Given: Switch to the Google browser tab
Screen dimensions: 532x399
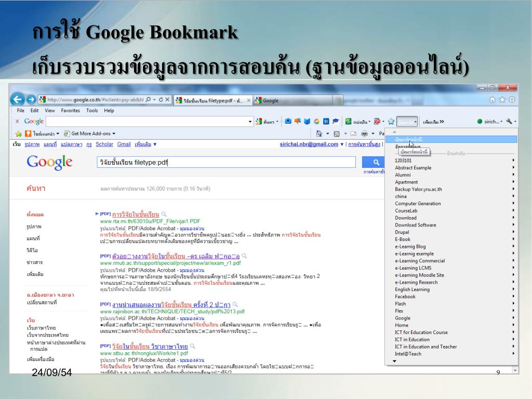Looking at the screenshot, I should click(292, 100).
